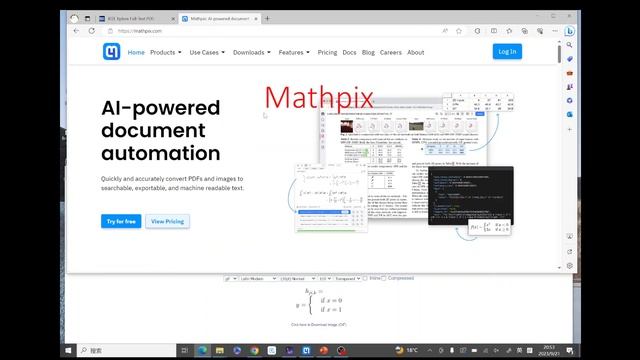Add page to favorites with star icon
Screen dimensions: 640x360
459,31
